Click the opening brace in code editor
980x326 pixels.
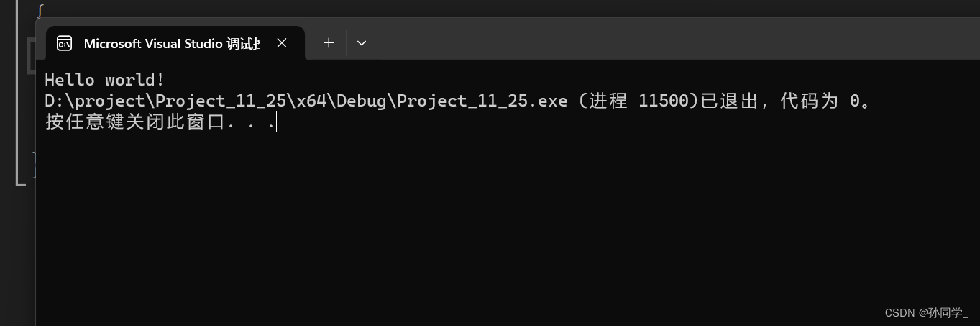point(40,10)
